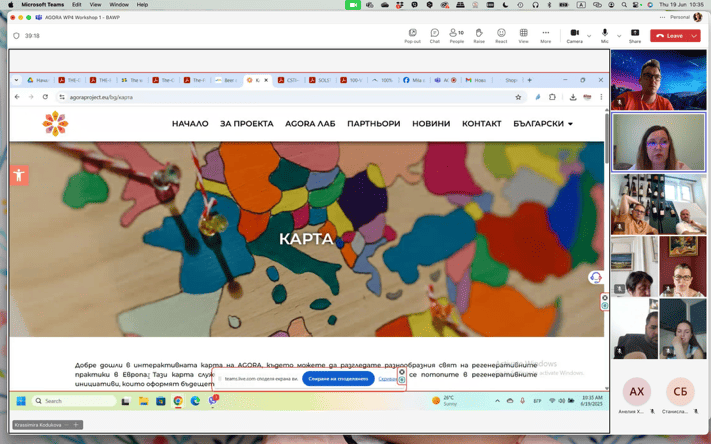Open More meeting actions

click(545, 35)
